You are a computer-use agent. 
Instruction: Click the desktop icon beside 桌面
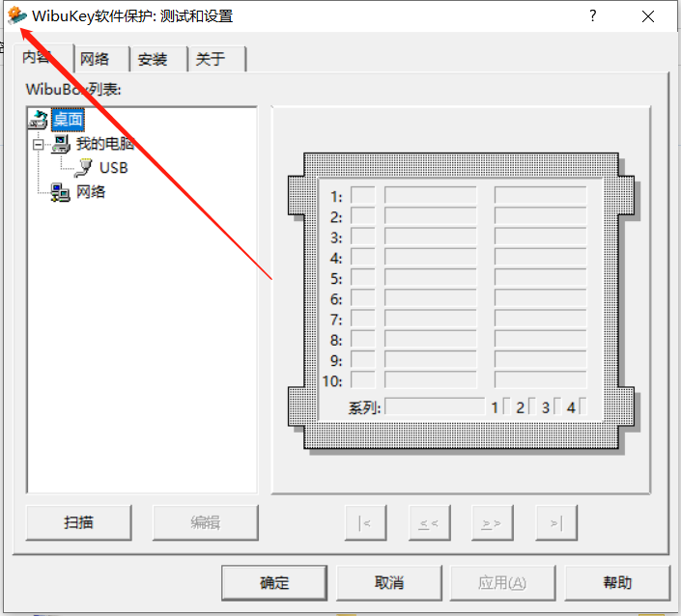[39, 120]
